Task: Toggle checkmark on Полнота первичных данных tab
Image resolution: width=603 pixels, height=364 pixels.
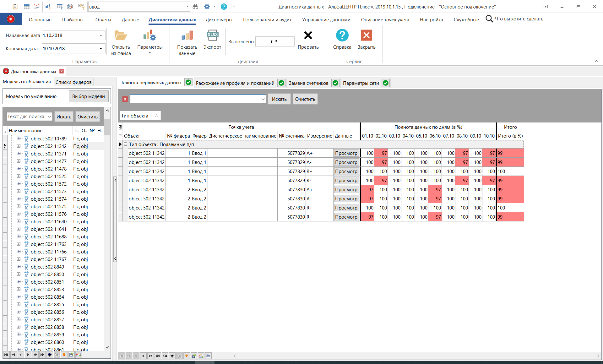Action: pyautogui.click(x=188, y=82)
